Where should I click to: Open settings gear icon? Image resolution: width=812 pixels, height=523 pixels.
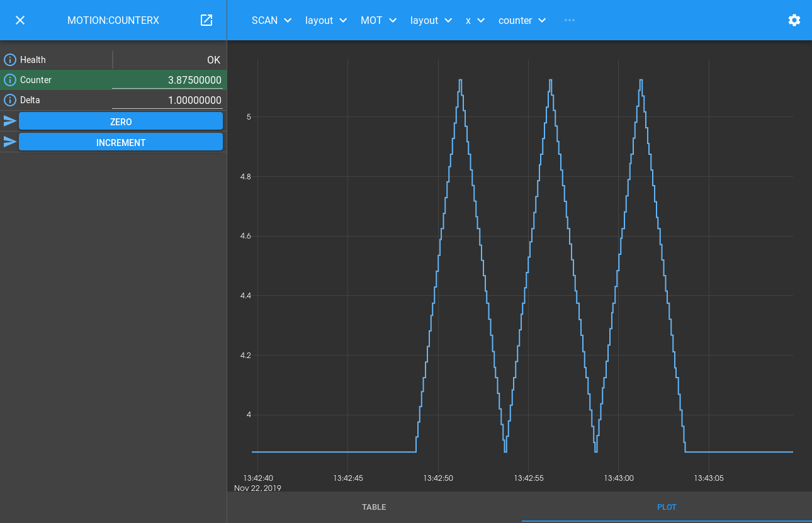(x=794, y=20)
